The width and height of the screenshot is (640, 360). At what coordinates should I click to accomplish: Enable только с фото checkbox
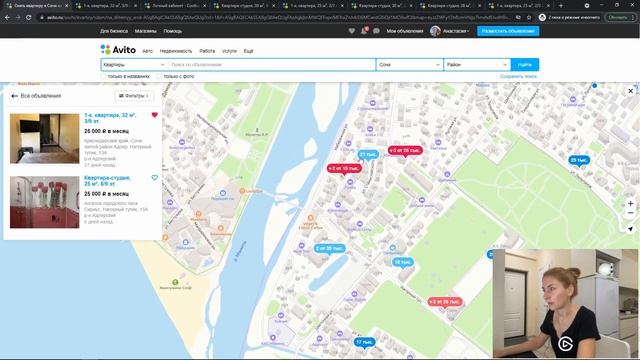point(159,76)
